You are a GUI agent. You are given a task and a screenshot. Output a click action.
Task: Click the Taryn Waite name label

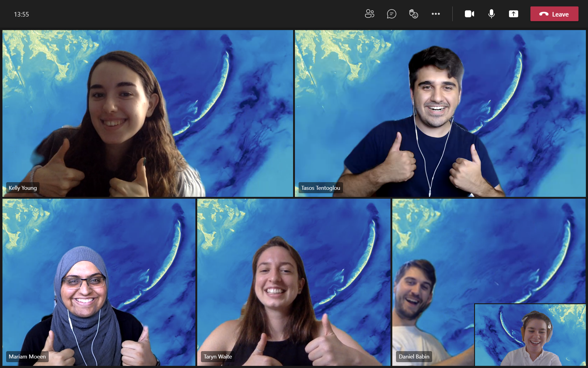[218, 357]
